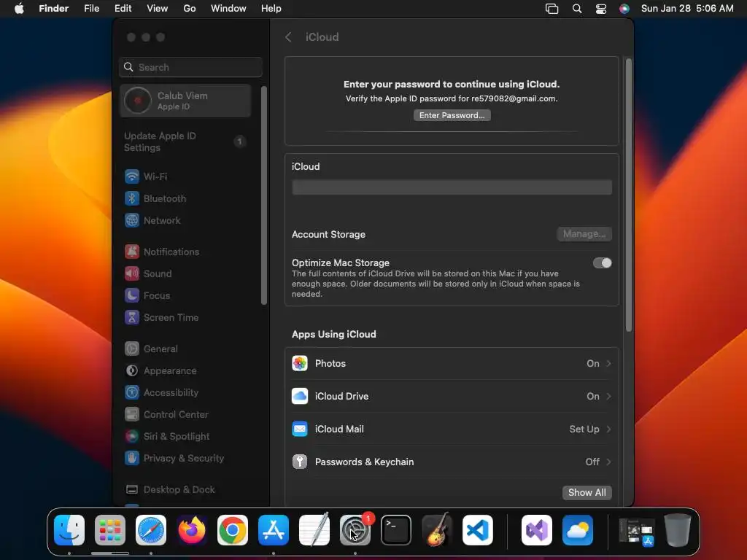Image resolution: width=747 pixels, height=560 pixels.
Task: Open the Weather app in Dock
Action: click(x=578, y=530)
